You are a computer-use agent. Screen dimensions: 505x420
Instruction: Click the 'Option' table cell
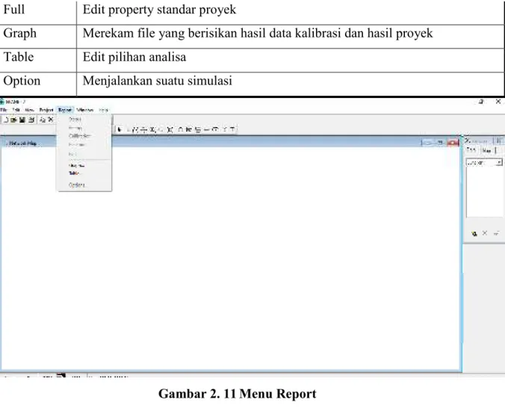(38, 84)
